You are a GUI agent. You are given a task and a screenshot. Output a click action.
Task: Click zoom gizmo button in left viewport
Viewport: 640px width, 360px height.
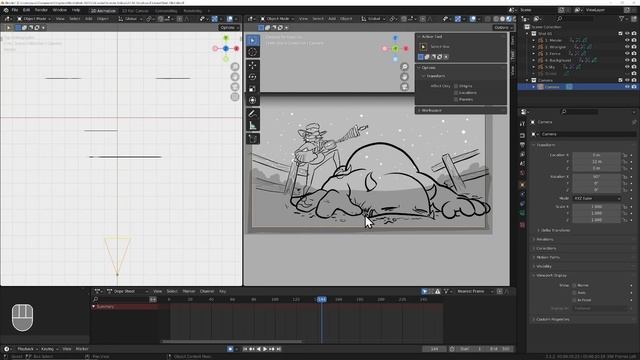pos(235,67)
